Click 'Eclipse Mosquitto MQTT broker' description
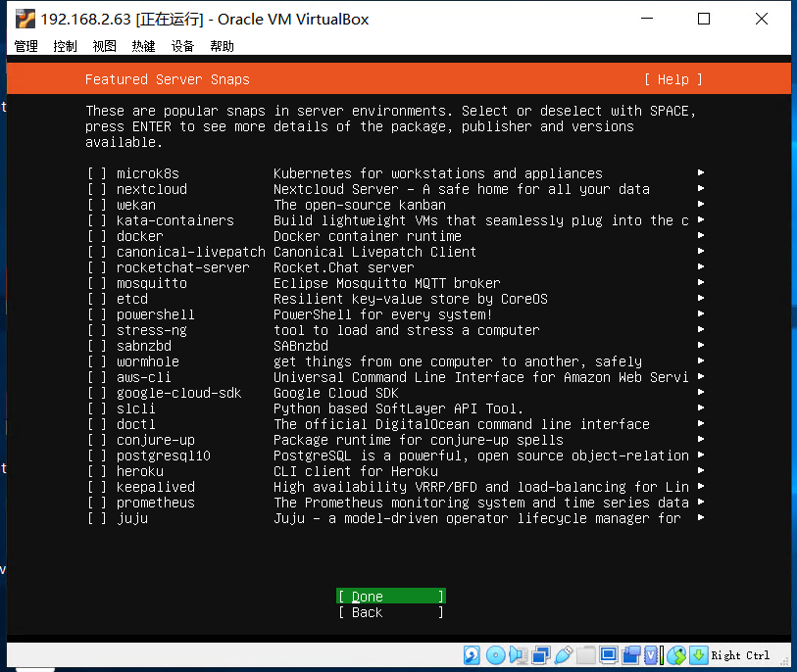Screen dimensions: 797x672 [387, 283]
